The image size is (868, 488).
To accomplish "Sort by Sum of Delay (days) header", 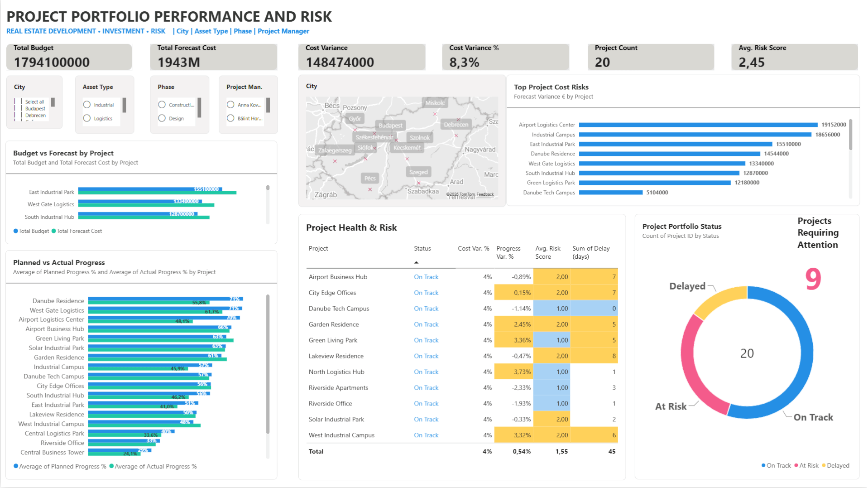I will coord(591,252).
